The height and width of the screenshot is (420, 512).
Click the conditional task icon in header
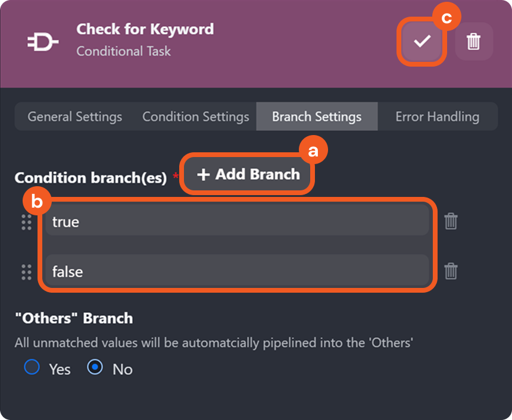coord(43,42)
